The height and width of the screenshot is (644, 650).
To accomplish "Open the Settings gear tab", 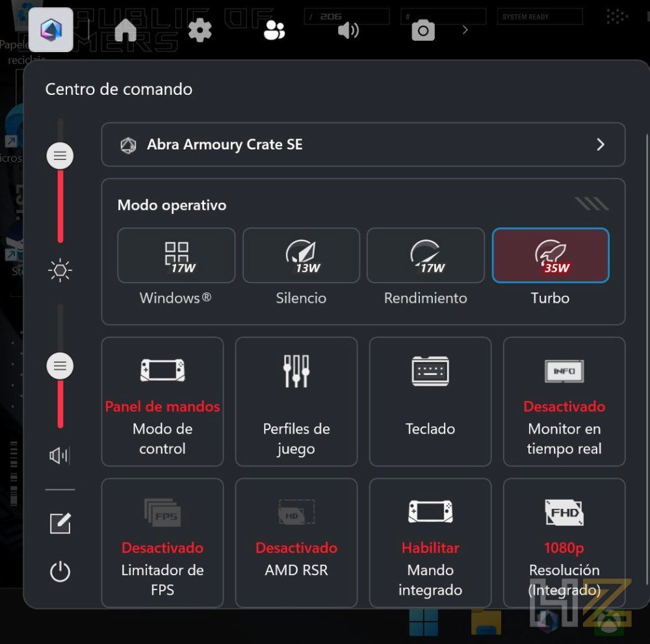I will 200,30.
